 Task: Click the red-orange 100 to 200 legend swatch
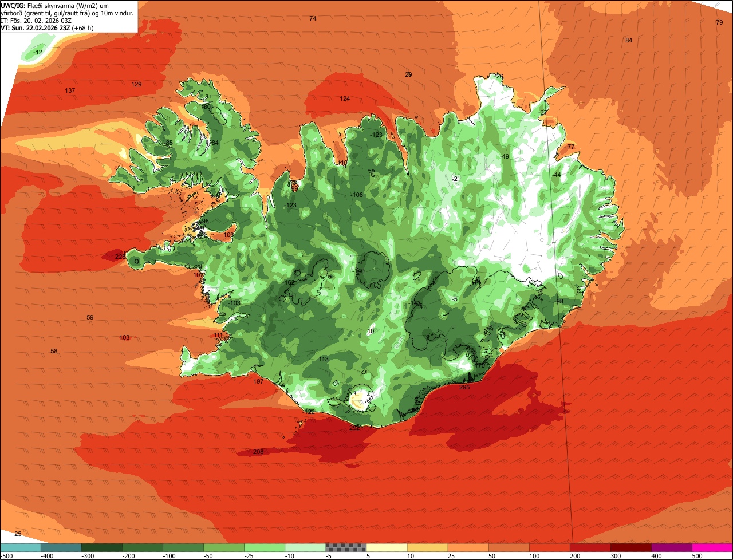(549, 547)
